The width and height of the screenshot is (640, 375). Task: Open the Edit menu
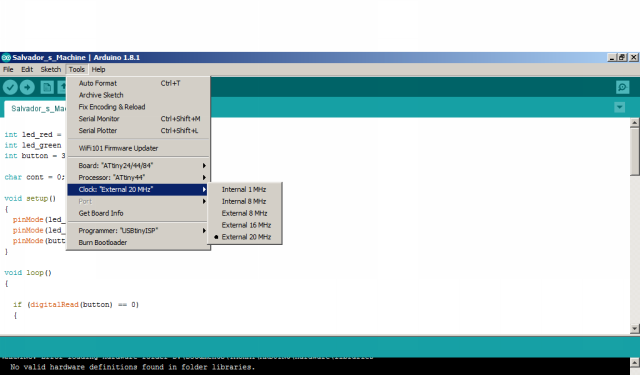pyautogui.click(x=27, y=69)
